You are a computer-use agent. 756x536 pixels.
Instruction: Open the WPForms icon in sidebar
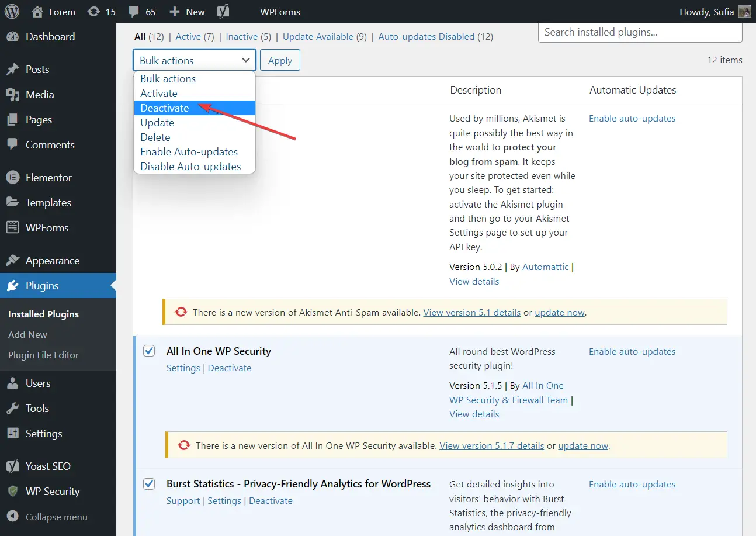(12, 227)
